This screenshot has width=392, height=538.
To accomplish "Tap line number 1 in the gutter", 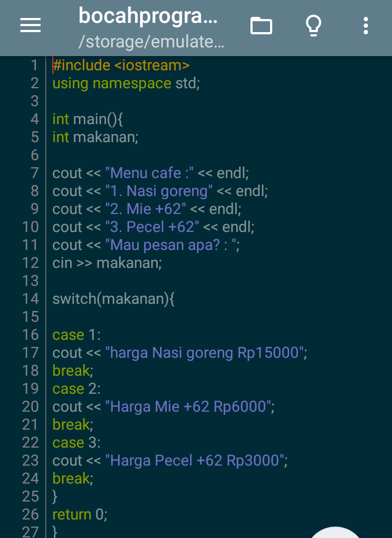I will [x=34, y=65].
